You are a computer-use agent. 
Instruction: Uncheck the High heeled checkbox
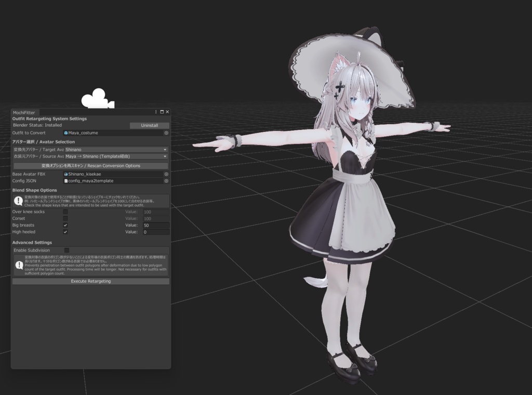tap(65, 232)
